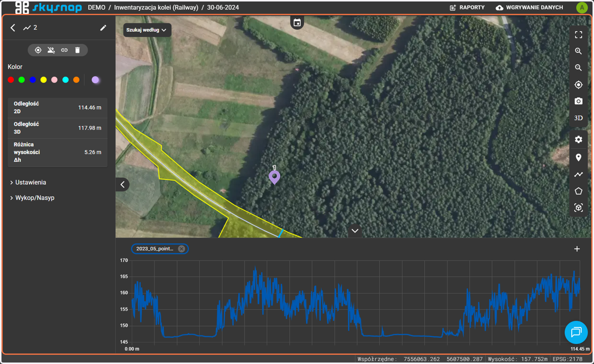594x364 pixels.
Task: Select the 3D volume cube tool
Action: (578, 208)
